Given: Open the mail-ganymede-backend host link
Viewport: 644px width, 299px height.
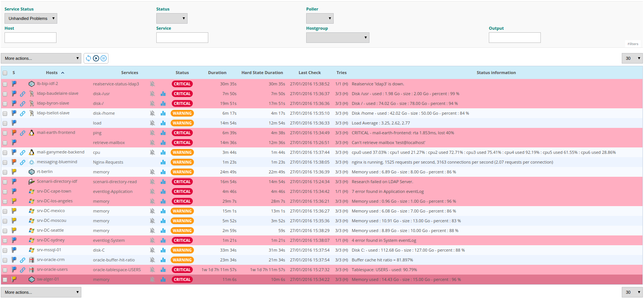Looking at the screenshot, I should [61, 152].
